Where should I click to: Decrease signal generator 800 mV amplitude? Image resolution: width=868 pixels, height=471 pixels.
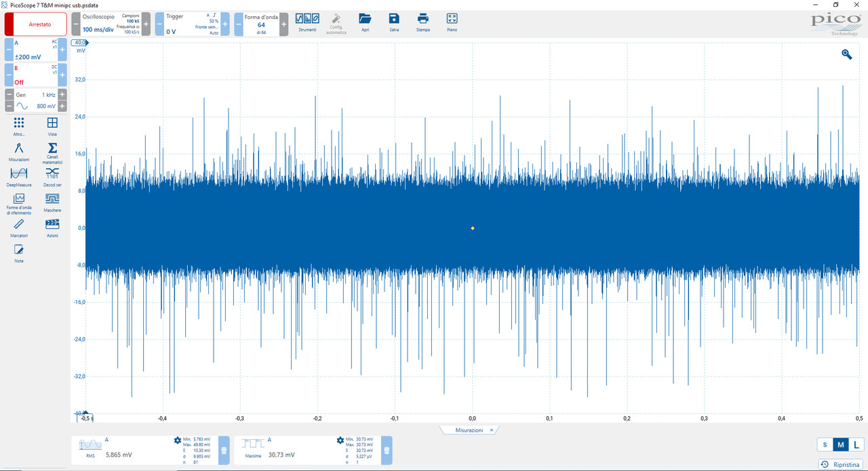coord(9,107)
